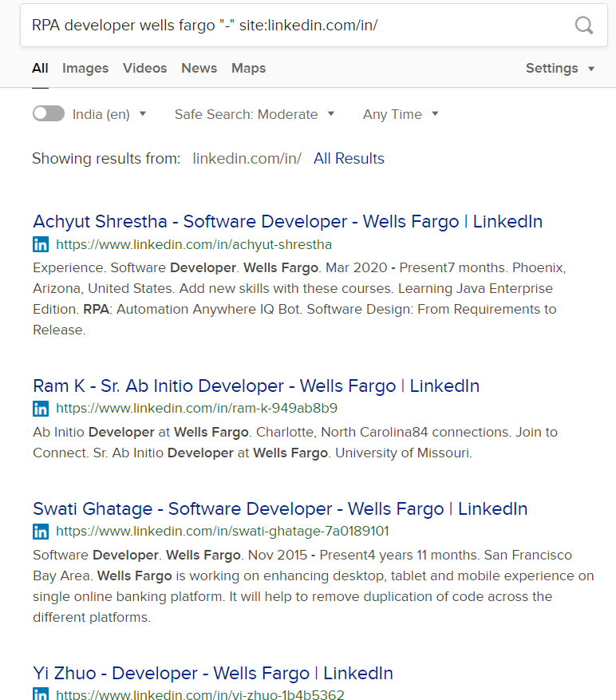Toggle the India region switch
This screenshot has width=616, height=700.
coord(49,113)
